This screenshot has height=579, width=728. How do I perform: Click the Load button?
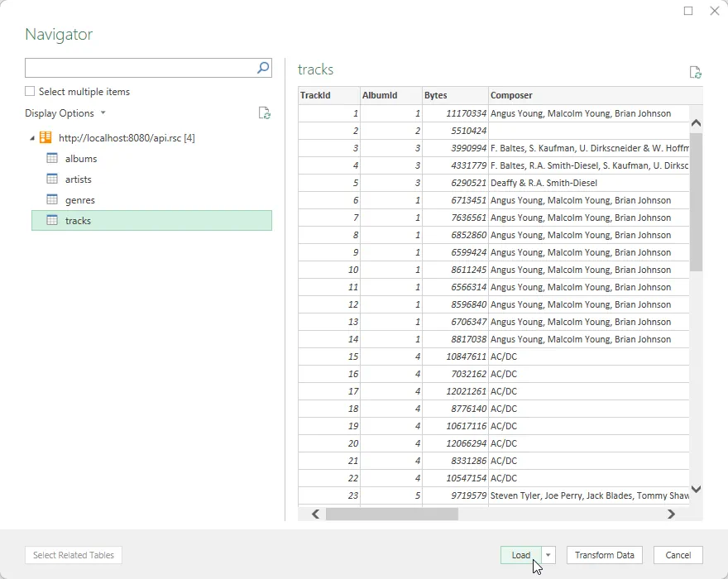[520, 555]
